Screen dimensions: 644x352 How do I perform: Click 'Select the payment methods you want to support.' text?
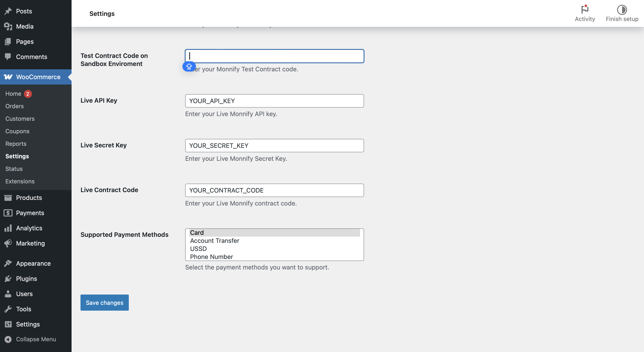257,267
